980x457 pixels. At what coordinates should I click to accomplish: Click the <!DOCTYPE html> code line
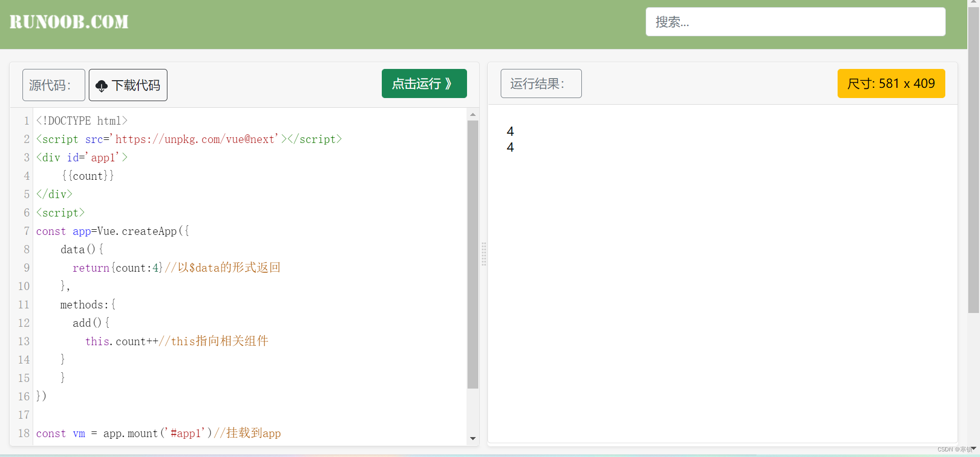pos(82,121)
